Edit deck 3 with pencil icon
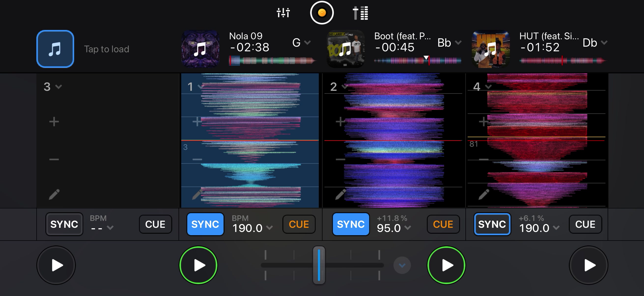Screen dimensions: 644x296 [54, 195]
